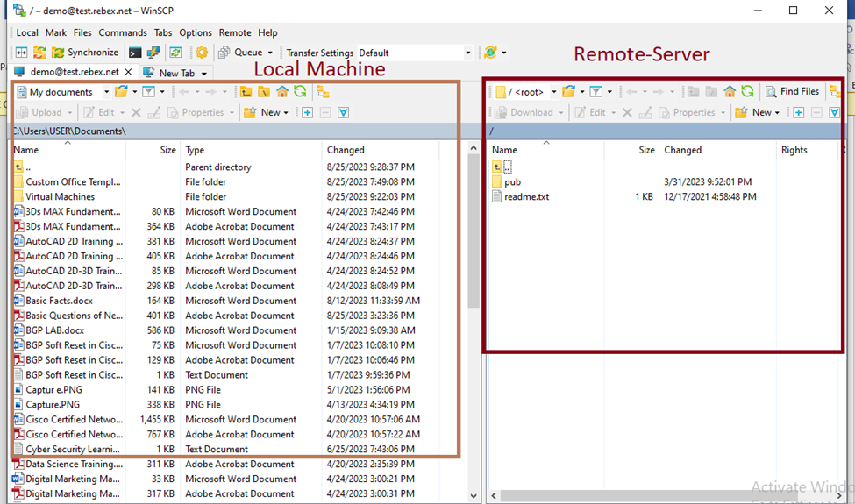
Task: Click the remote New button
Action: (754, 113)
